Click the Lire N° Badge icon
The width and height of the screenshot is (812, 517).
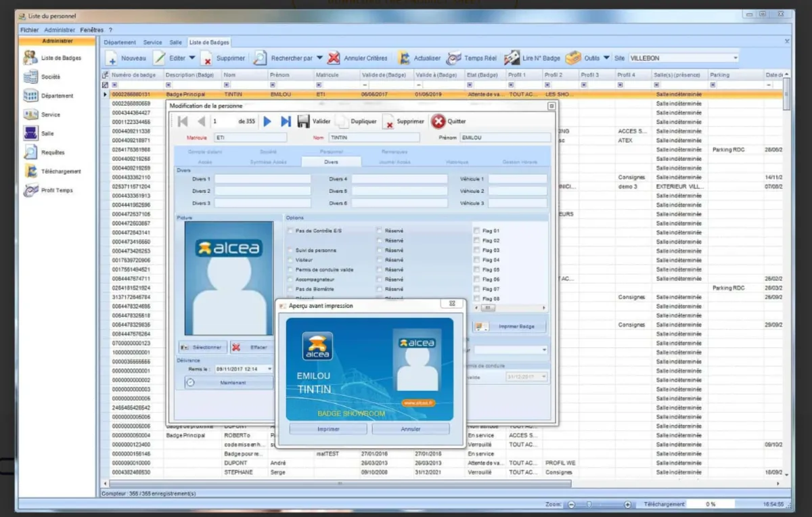pos(512,58)
